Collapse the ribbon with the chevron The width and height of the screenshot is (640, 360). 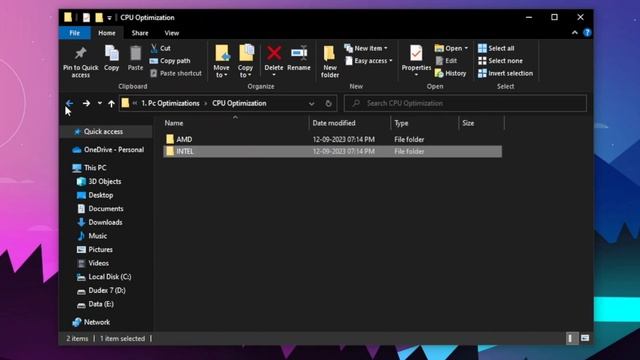[575, 33]
